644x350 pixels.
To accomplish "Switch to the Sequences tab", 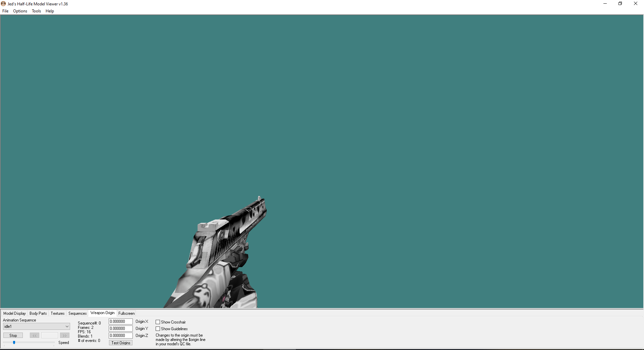I will coord(77,313).
